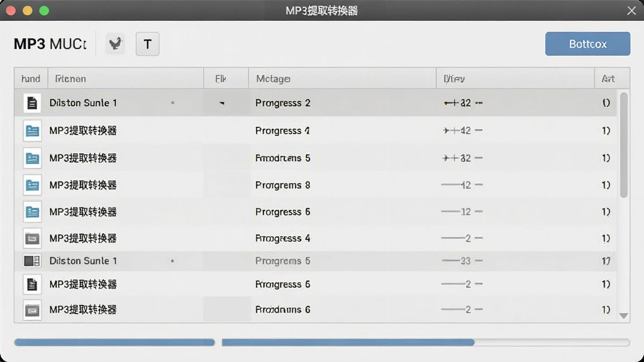
Task: Click the dark panel icon in the Progrems 5 row
Action: click(x=32, y=261)
